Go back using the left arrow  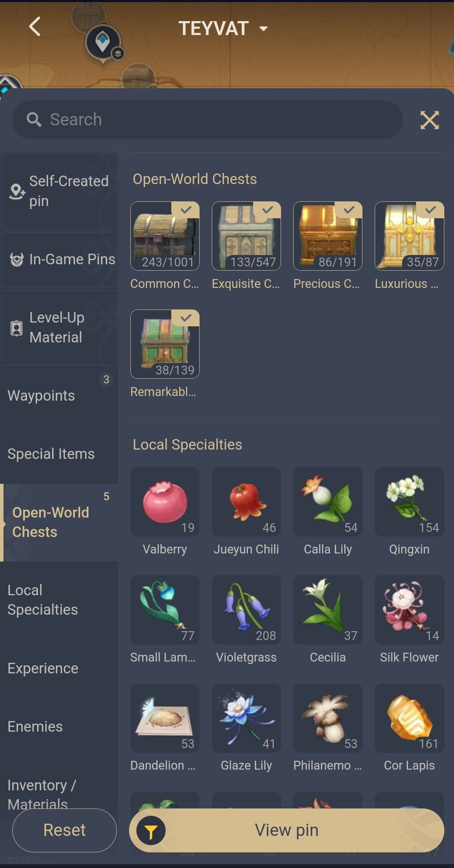pyautogui.click(x=35, y=27)
